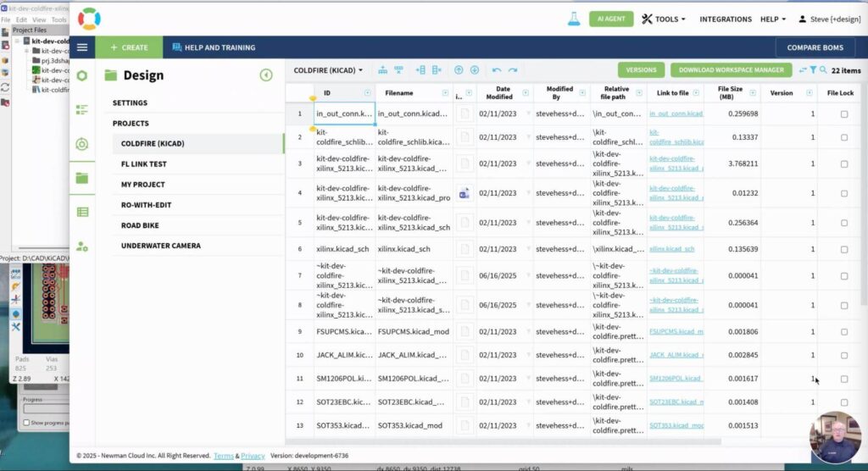The width and height of the screenshot is (868, 471).
Task: Select the green folder Design sidebar icon
Action: (x=82, y=178)
